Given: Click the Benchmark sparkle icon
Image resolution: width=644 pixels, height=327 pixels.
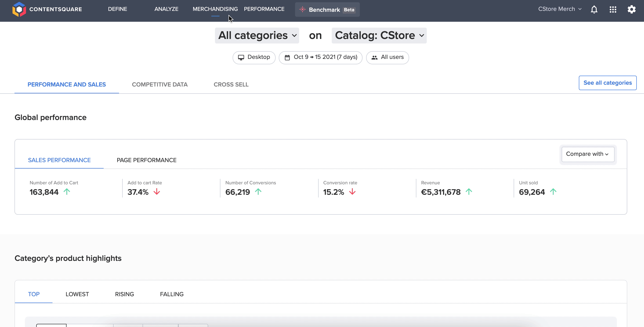Looking at the screenshot, I should (x=302, y=10).
